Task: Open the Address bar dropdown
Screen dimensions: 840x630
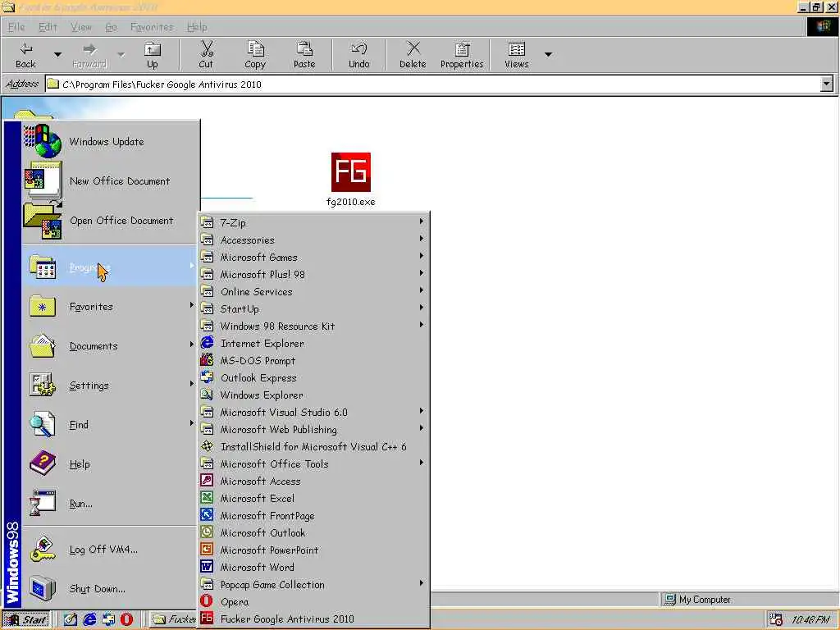Action: (827, 84)
